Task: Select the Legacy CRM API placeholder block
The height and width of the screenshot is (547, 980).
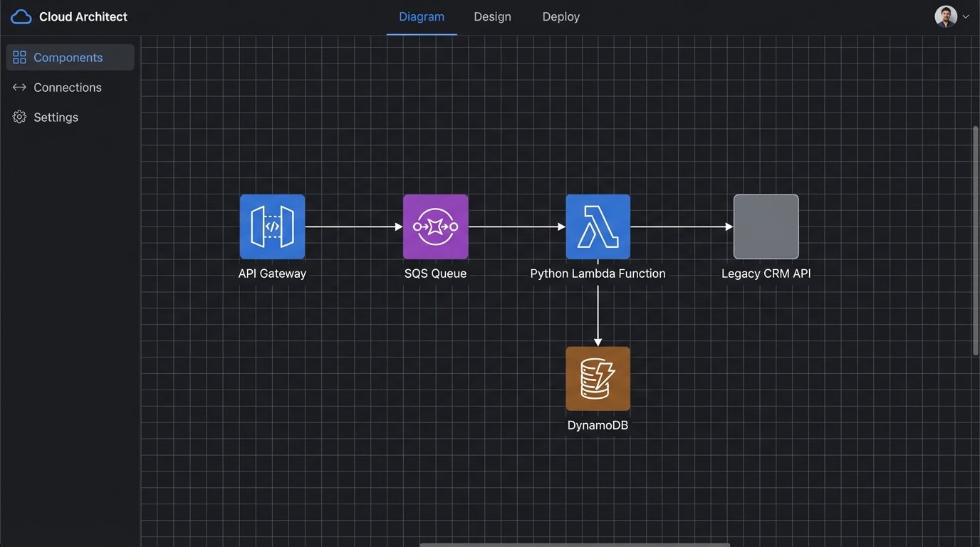Action: (x=766, y=226)
